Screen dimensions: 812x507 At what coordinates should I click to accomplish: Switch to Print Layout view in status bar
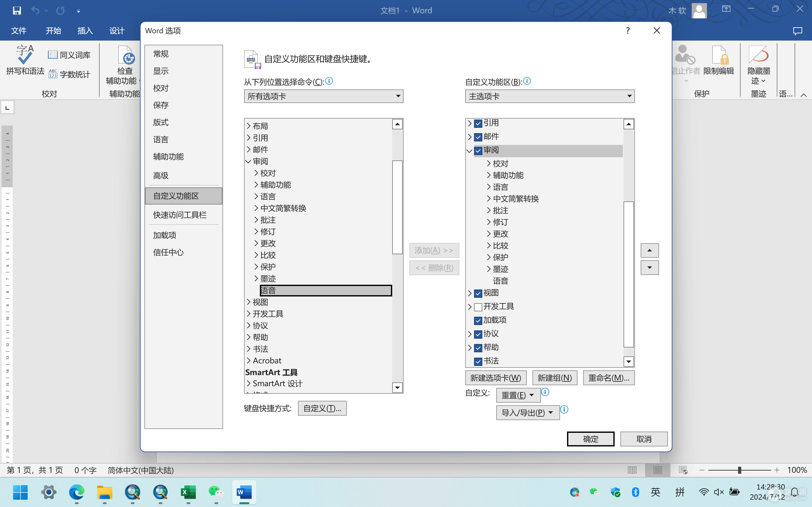658,470
